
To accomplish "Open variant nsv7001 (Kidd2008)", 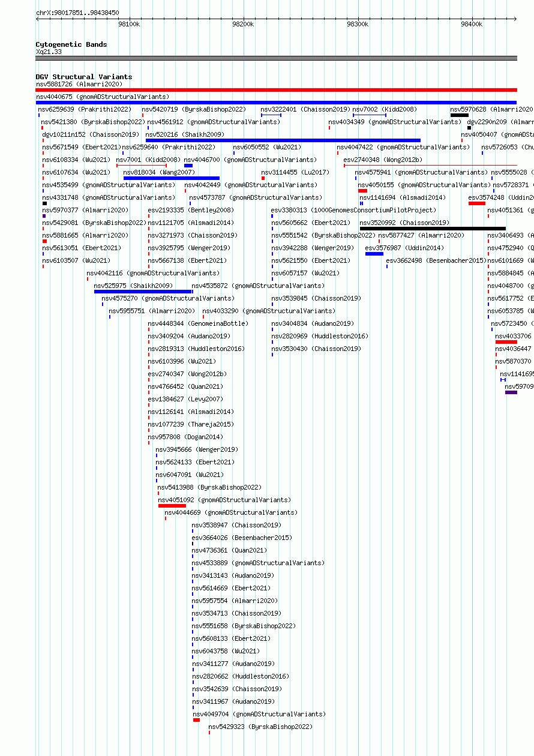I will (x=148, y=160).
